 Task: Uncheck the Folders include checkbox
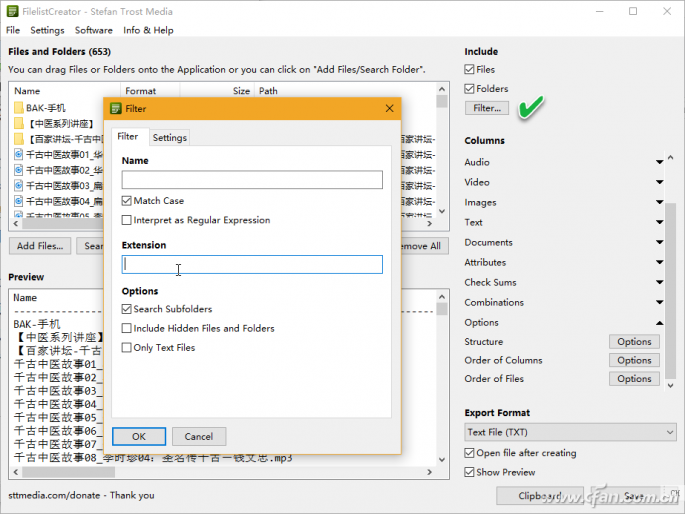[469, 89]
